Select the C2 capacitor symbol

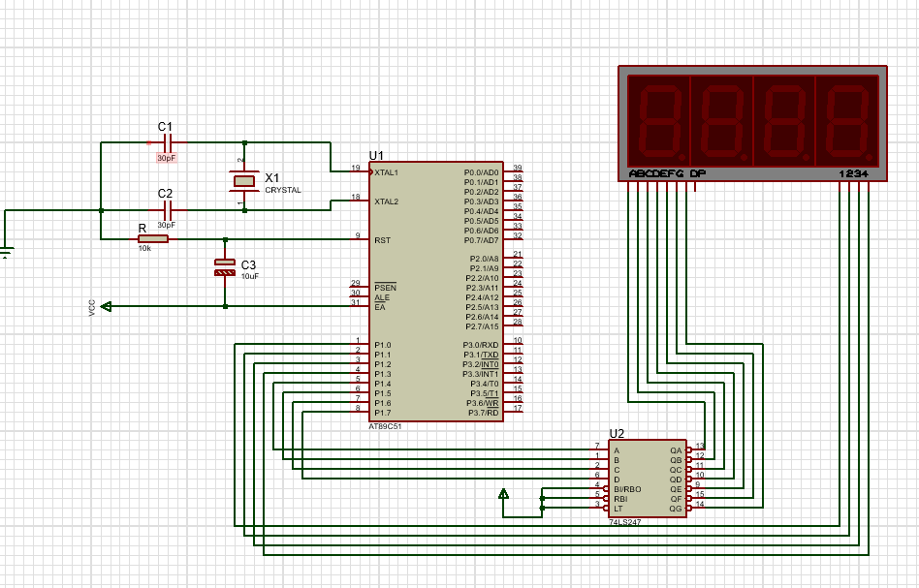(167, 209)
